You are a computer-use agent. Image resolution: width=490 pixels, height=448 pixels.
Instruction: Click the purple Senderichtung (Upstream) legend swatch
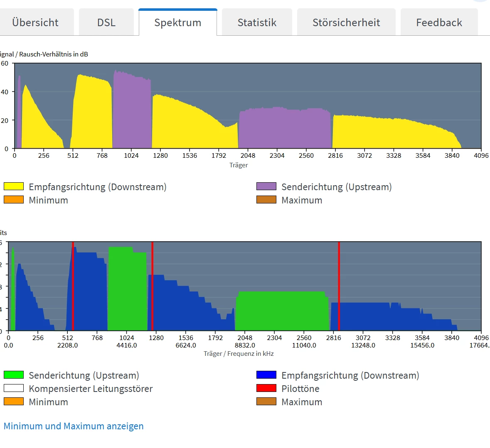266,186
